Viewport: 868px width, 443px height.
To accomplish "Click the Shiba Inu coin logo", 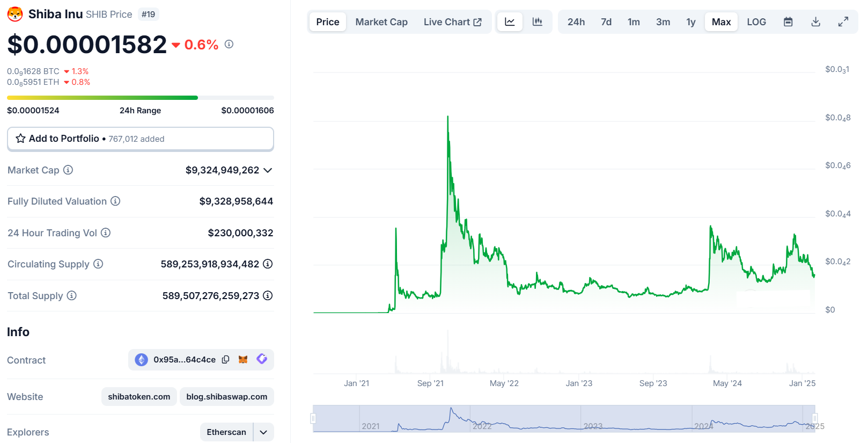I will tap(15, 14).
